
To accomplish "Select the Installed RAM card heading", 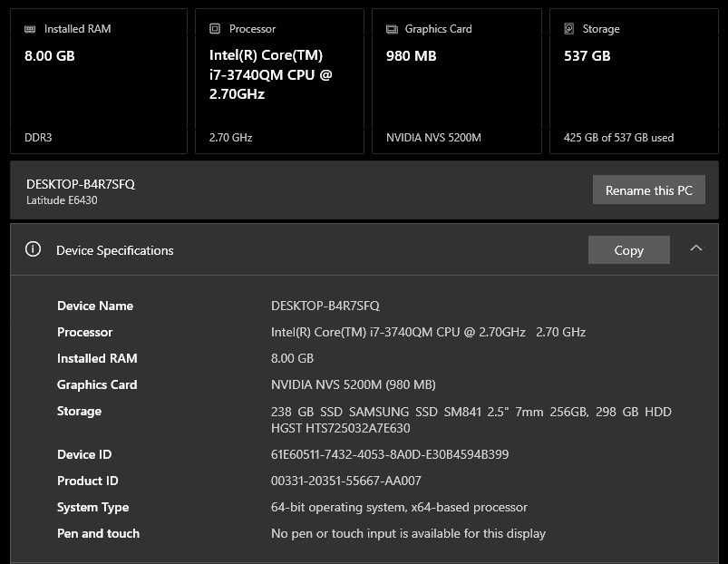I will pos(78,29).
